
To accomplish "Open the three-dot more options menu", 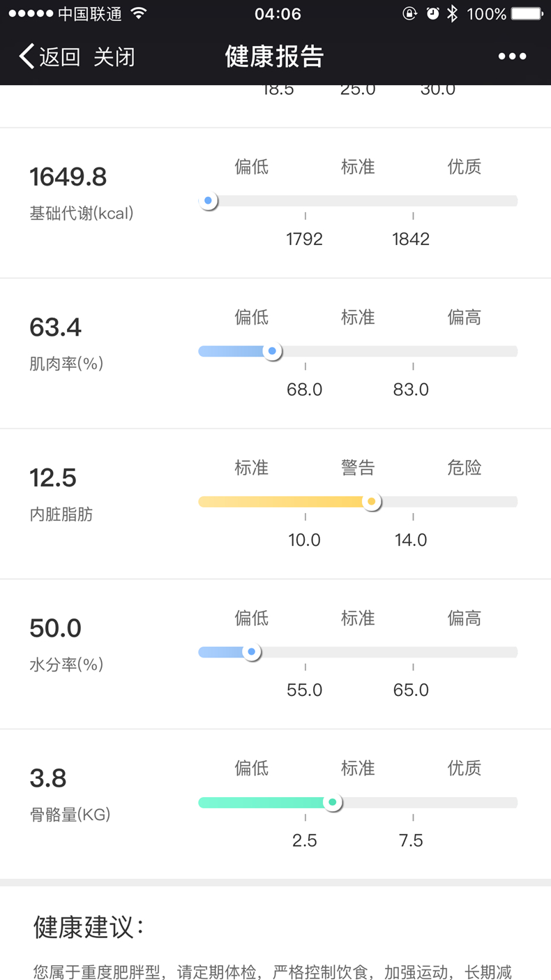I will [512, 57].
